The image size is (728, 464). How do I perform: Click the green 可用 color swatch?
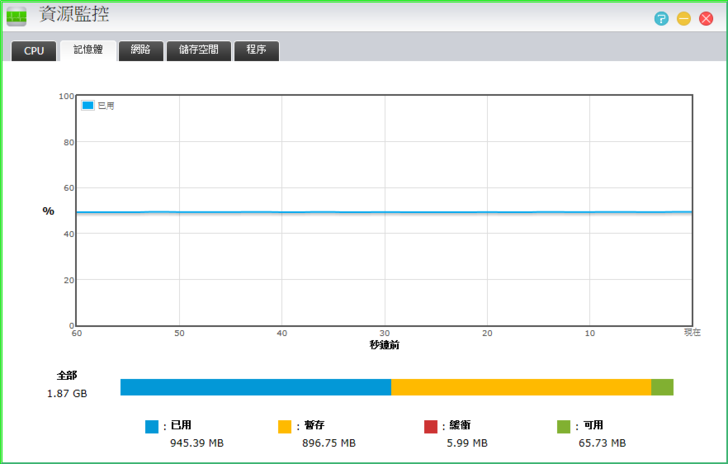(564, 427)
